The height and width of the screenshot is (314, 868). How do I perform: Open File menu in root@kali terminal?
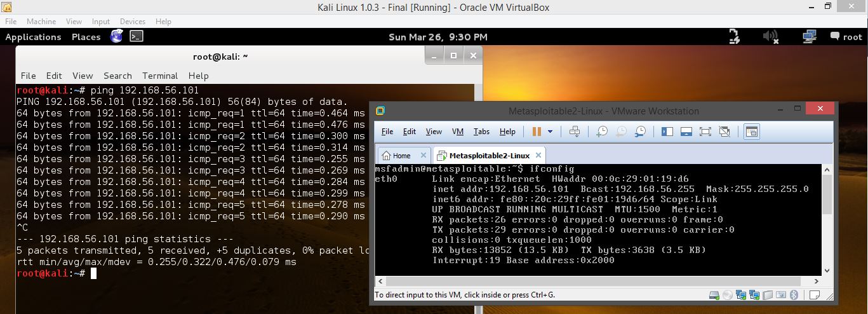pos(28,76)
